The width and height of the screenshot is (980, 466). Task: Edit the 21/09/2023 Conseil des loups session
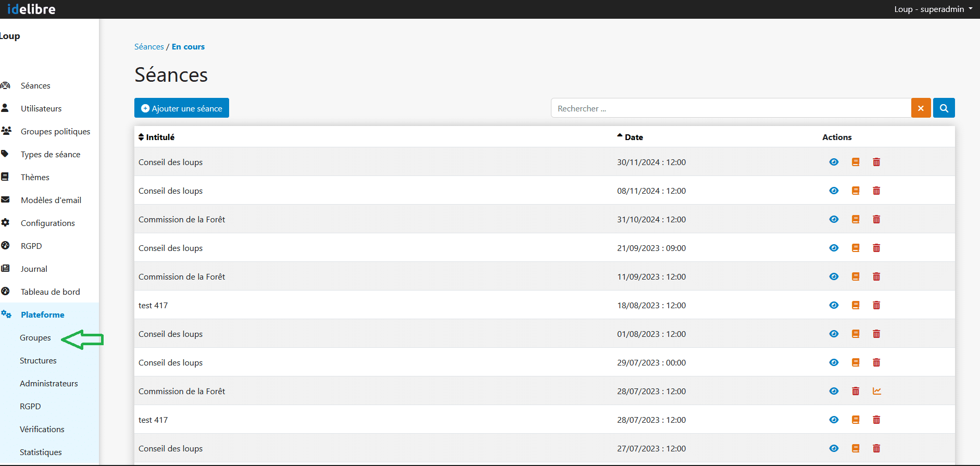point(856,248)
